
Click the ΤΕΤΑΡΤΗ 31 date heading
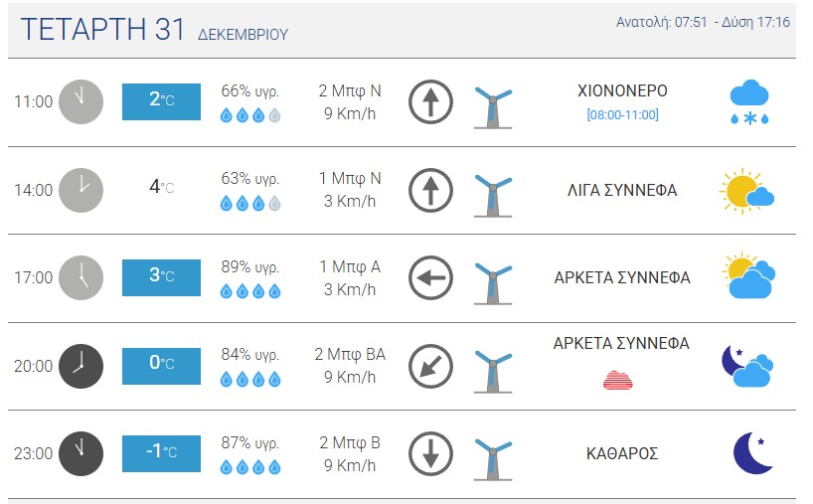[102, 30]
